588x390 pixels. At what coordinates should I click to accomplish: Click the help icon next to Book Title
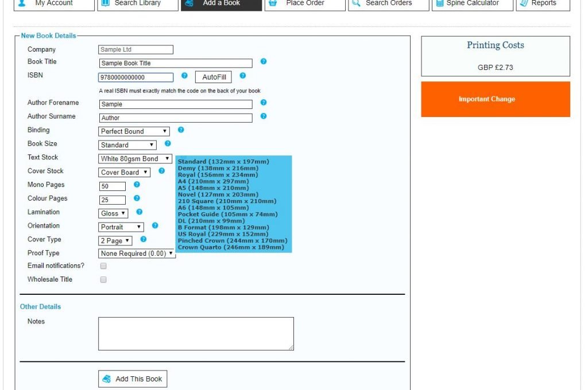(263, 62)
